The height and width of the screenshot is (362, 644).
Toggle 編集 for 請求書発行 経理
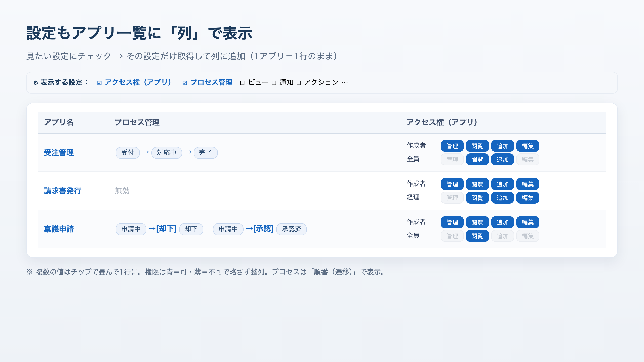528,198
